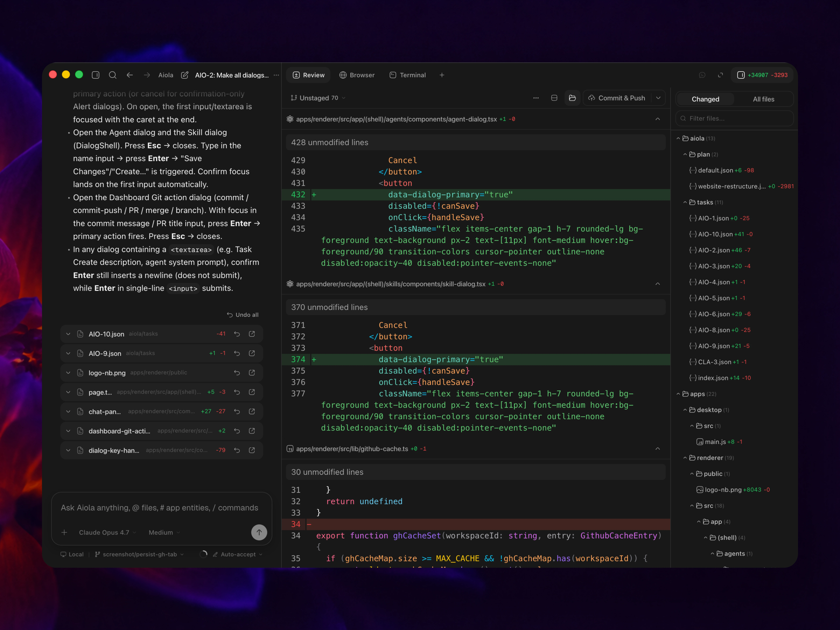Select logo-nb.png in the file tree

(733, 490)
